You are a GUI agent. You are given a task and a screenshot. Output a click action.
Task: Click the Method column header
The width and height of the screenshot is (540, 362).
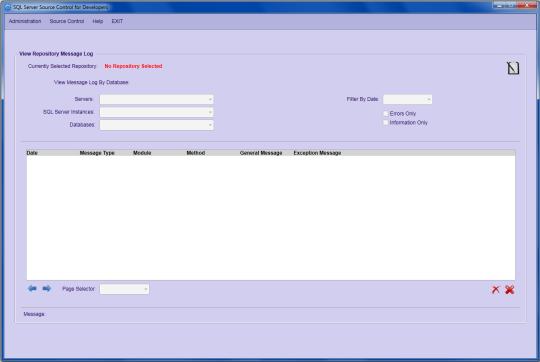point(196,153)
